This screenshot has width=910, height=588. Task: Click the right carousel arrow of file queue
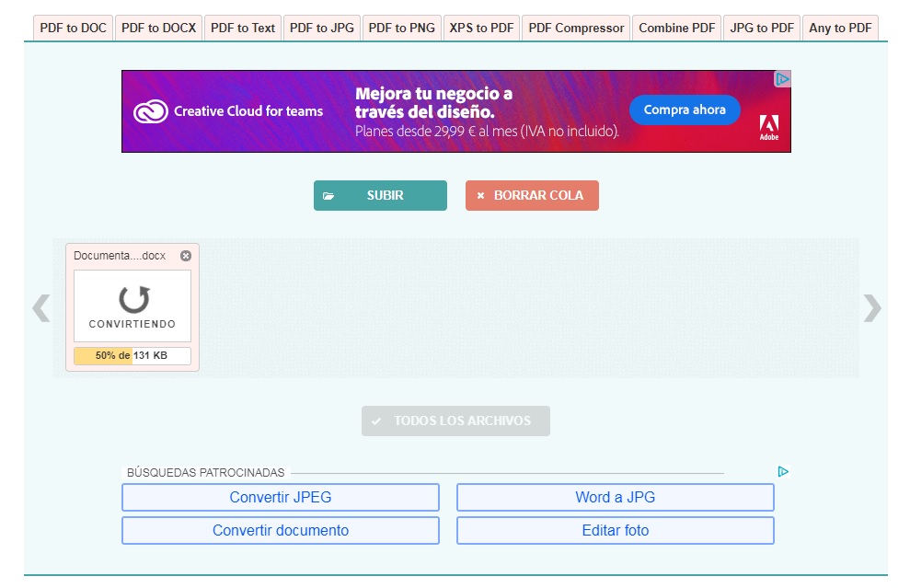871,307
